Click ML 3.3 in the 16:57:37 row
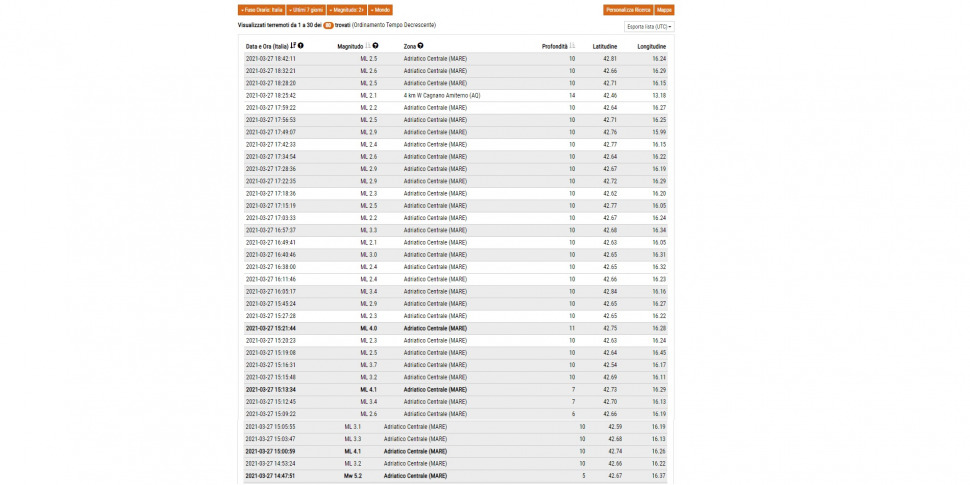 coord(369,230)
